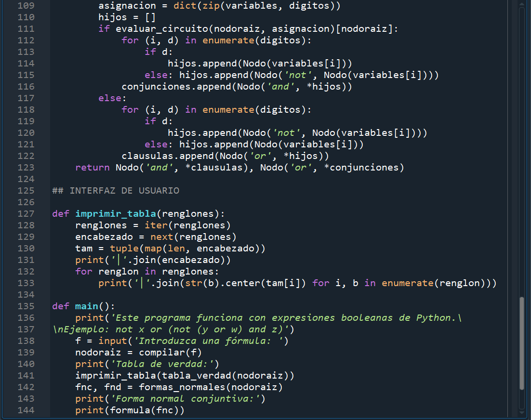Click line number 109 in the gutter

tap(27, 5)
